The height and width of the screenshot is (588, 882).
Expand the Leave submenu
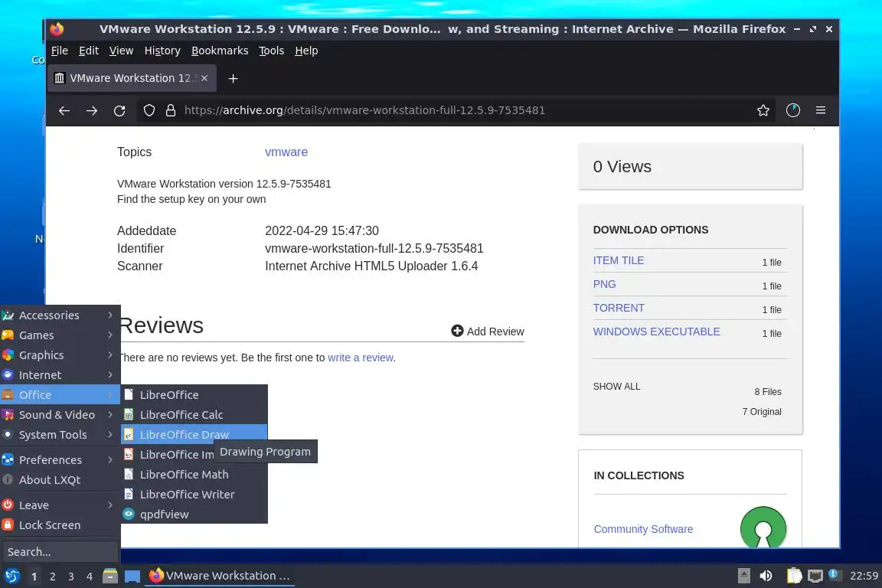click(x=60, y=505)
